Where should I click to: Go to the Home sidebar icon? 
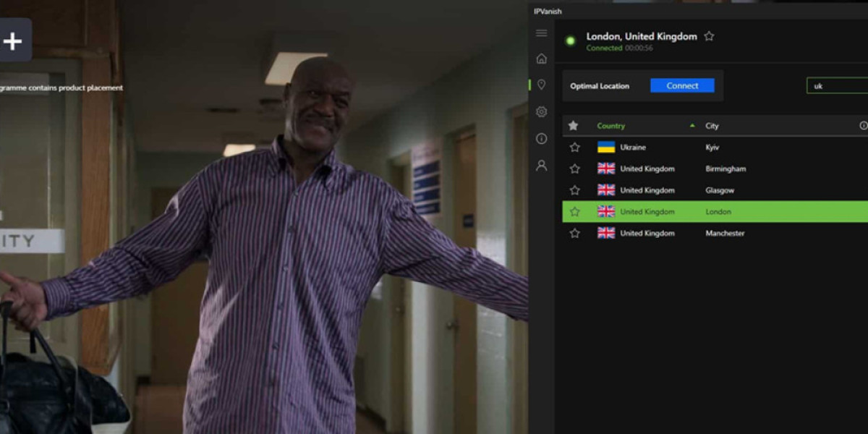click(x=541, y=59)
